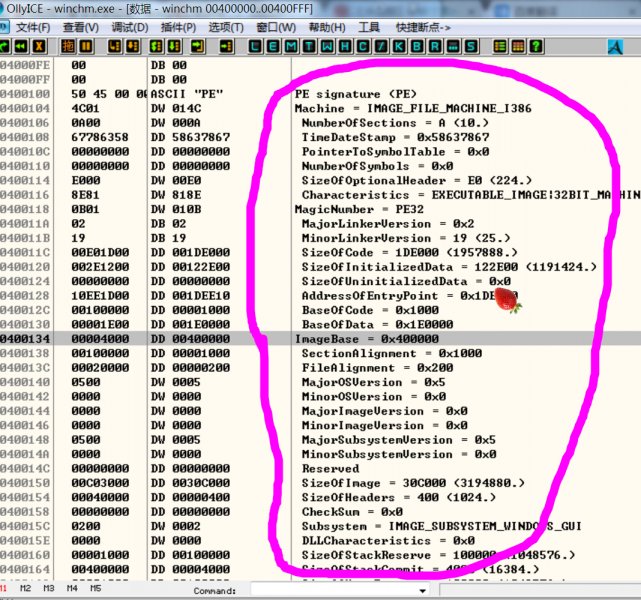Open the 窗口(W) menu
Viewport: 641px width, 600px height.
click(x=276, y=27)
